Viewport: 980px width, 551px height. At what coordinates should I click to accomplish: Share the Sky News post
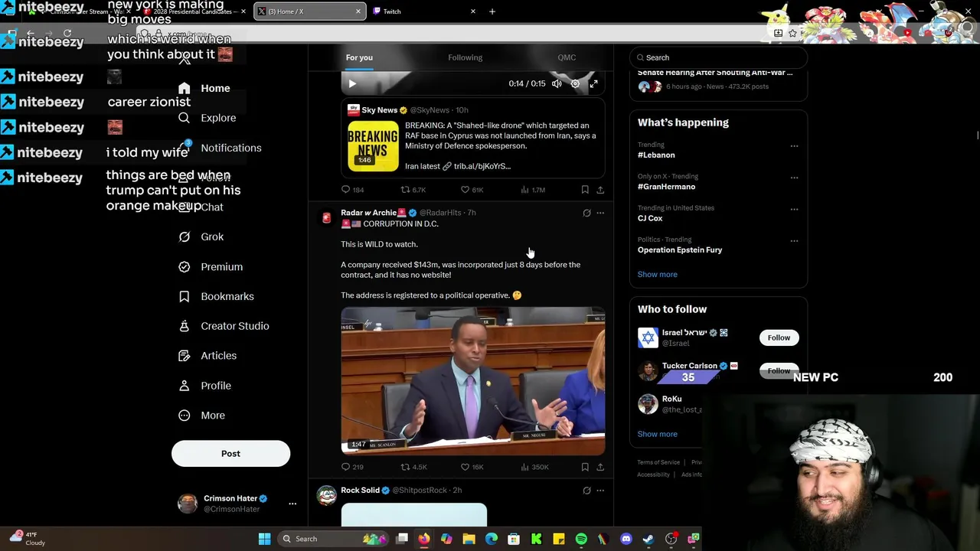[x=600, y=190]
